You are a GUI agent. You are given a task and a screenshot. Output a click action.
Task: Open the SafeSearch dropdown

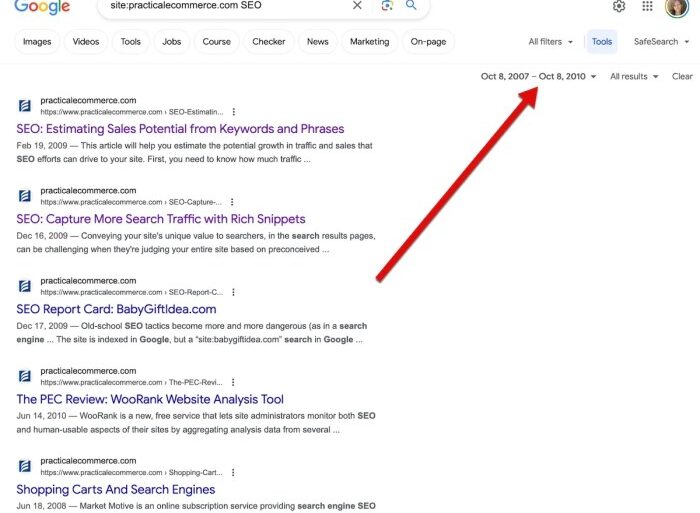point(661,42)
